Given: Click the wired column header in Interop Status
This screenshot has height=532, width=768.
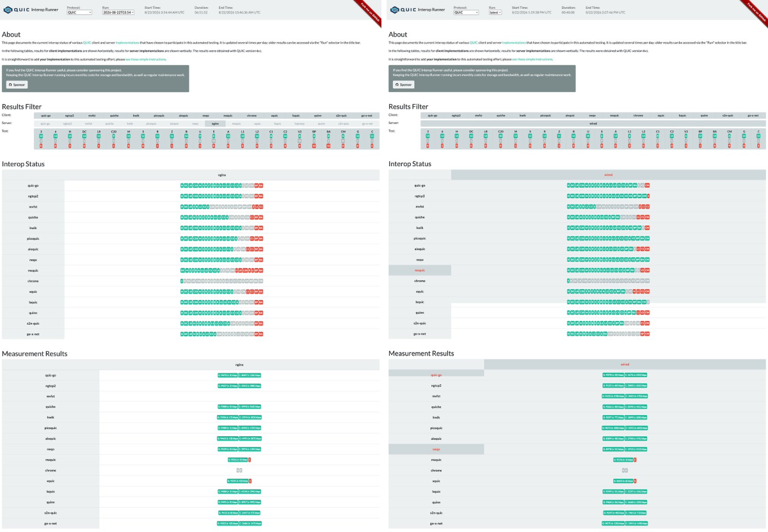Looking at the screenshot, I should click(x=608, y=174).
